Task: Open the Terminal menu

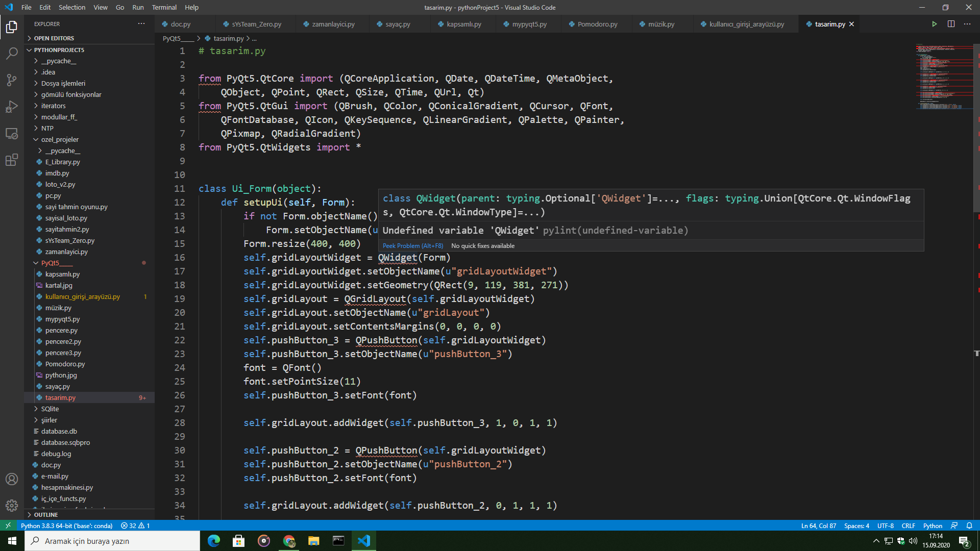Action: point(164,7)
